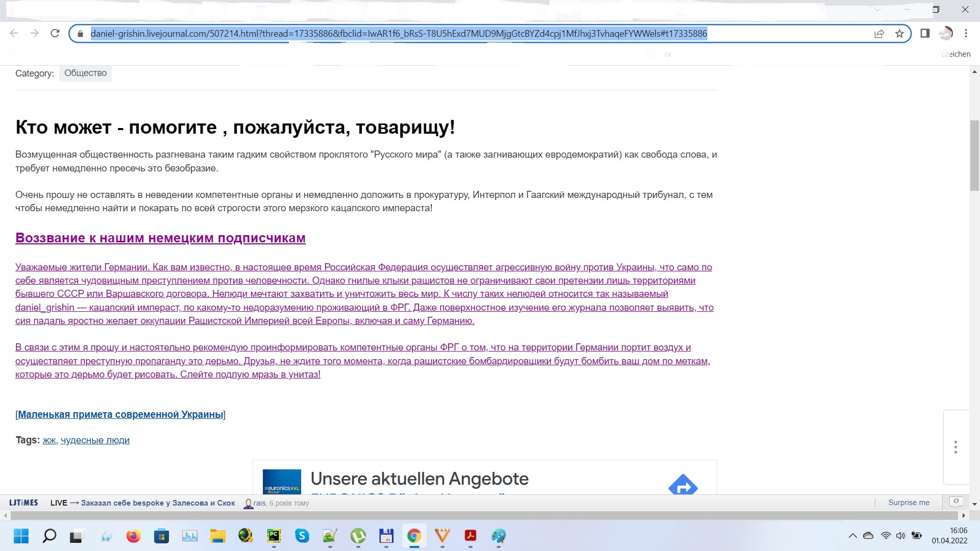Open weather widget on taskbar

point(106,536)
